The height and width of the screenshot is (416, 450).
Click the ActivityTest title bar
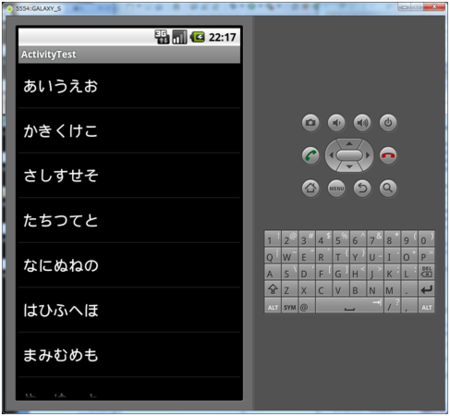[129, 54]
